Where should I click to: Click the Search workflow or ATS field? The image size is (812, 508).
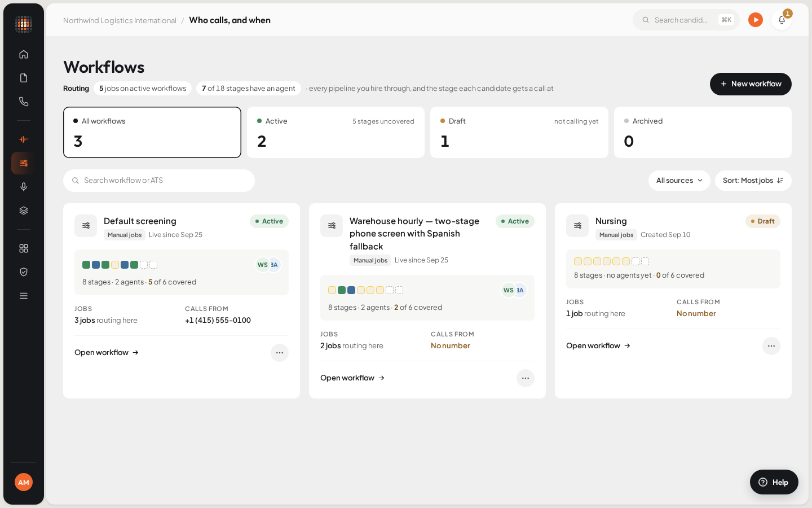tap(159, 181)
